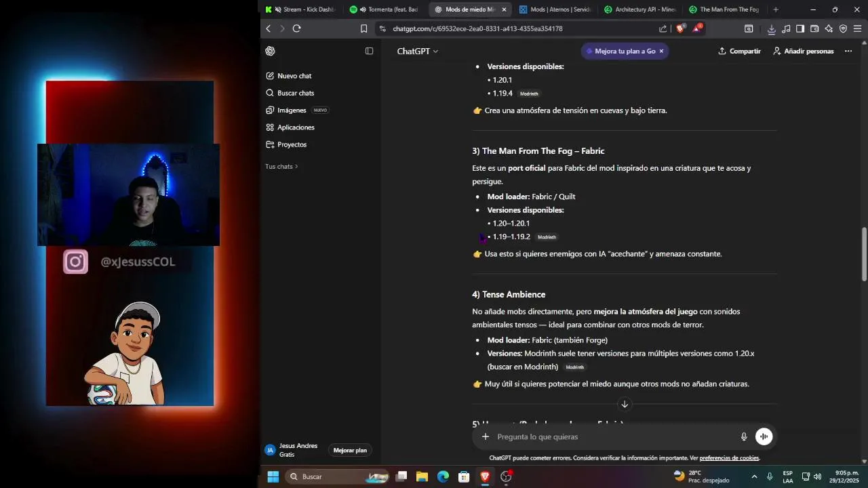The image size is (868, 488).
Task: Open the preferencias de cookies link
Action: coord(729,458)
